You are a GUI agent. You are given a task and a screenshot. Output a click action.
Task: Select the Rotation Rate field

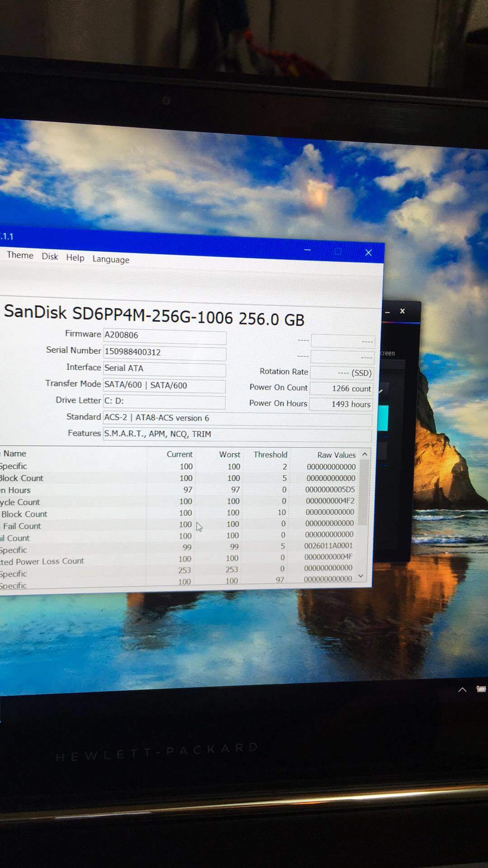(342, 373)
